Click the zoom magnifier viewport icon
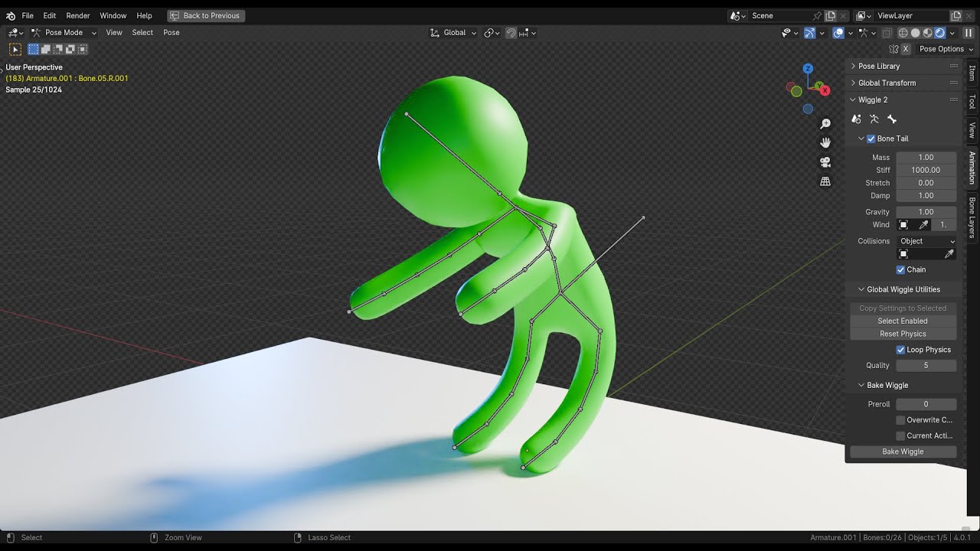 (x=825, y=124)
